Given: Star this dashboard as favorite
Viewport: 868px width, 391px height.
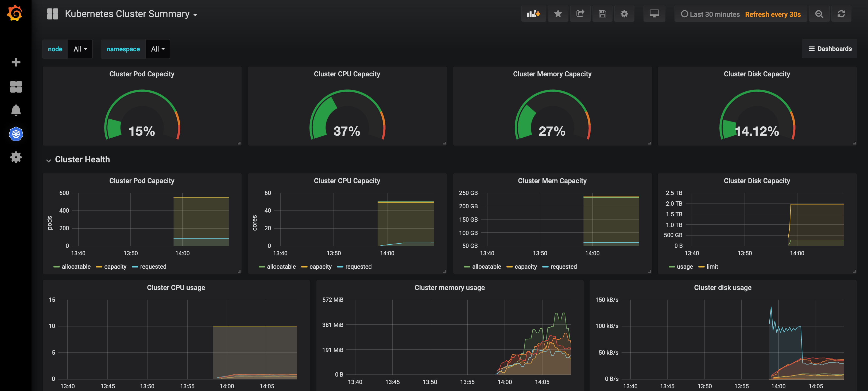Looking at the screenshot, I should tap(558, 14).
